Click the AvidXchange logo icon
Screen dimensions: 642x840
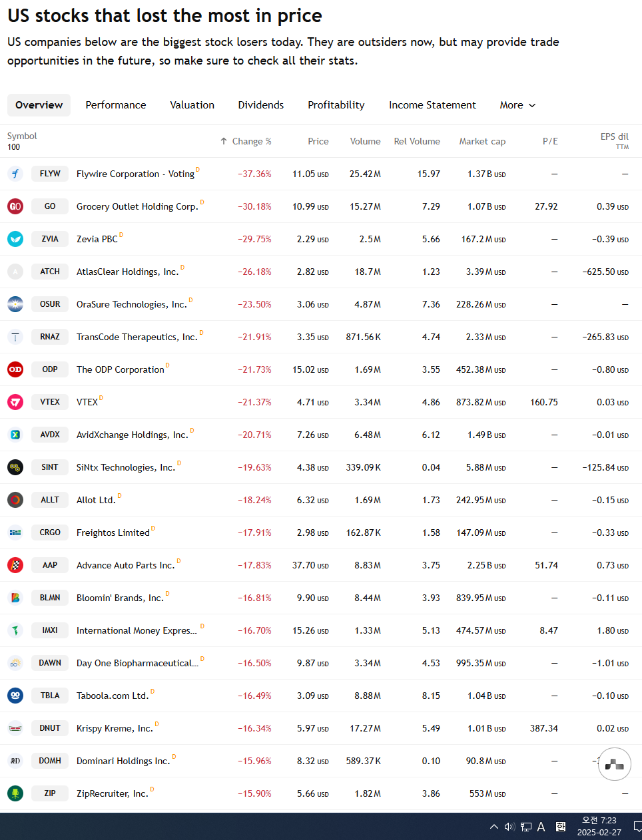[15, 435]
